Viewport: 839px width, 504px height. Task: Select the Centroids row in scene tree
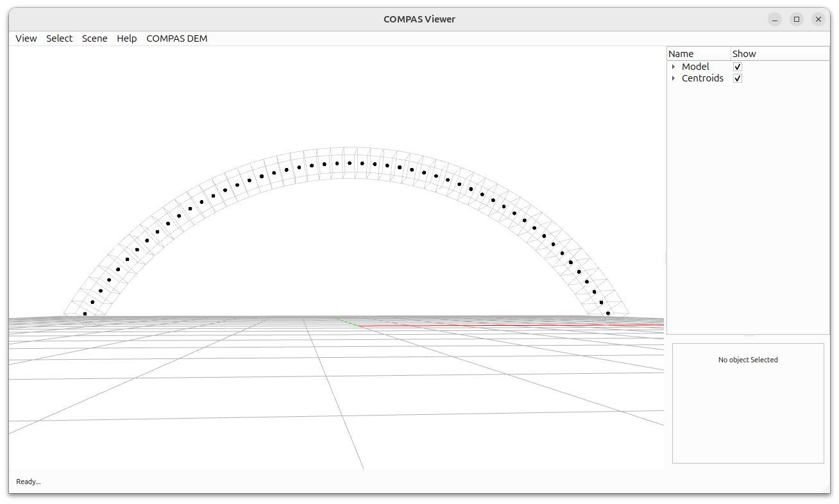(749, 78)
